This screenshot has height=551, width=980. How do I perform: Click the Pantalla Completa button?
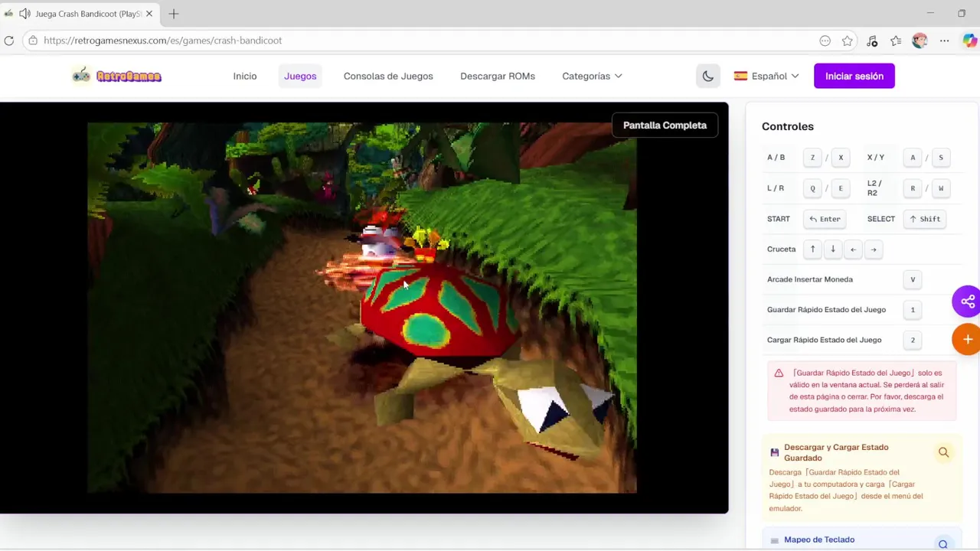tap(665, 126)
